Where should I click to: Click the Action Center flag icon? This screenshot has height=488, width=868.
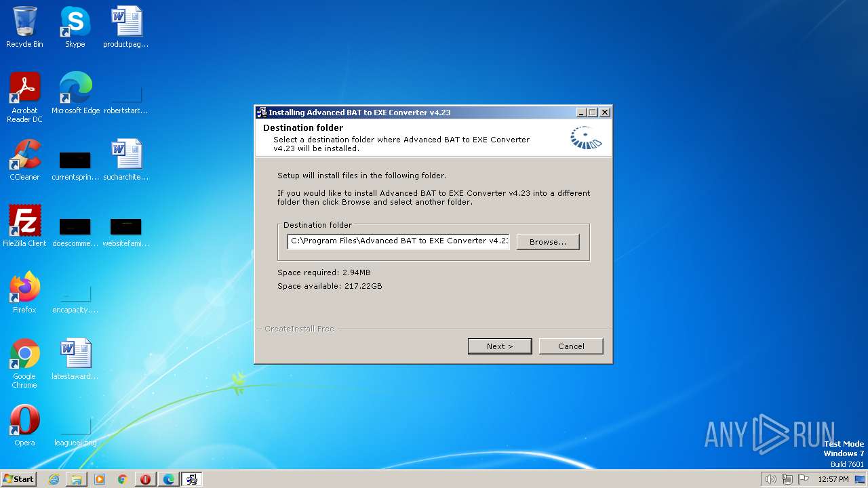click(x=804, y=479)
